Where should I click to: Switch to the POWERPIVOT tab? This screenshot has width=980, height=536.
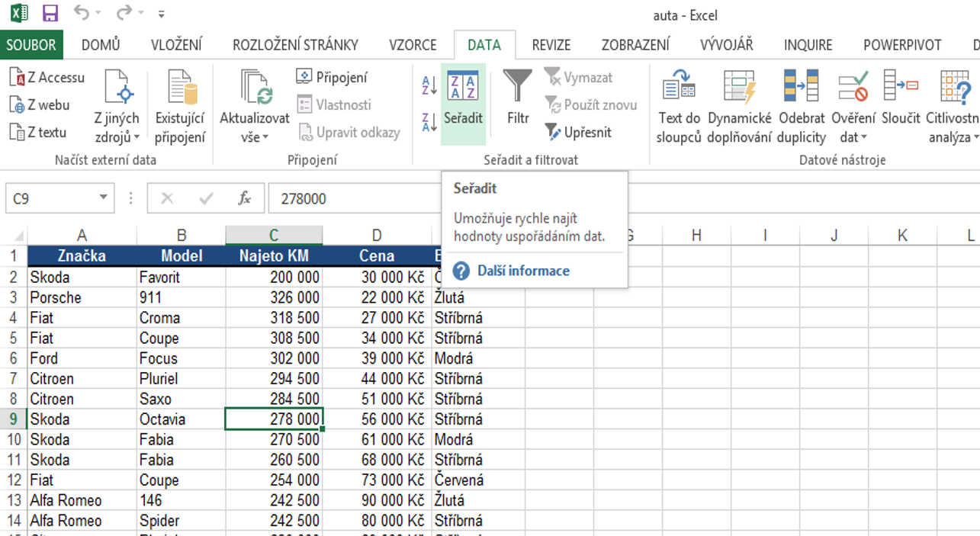902,45
